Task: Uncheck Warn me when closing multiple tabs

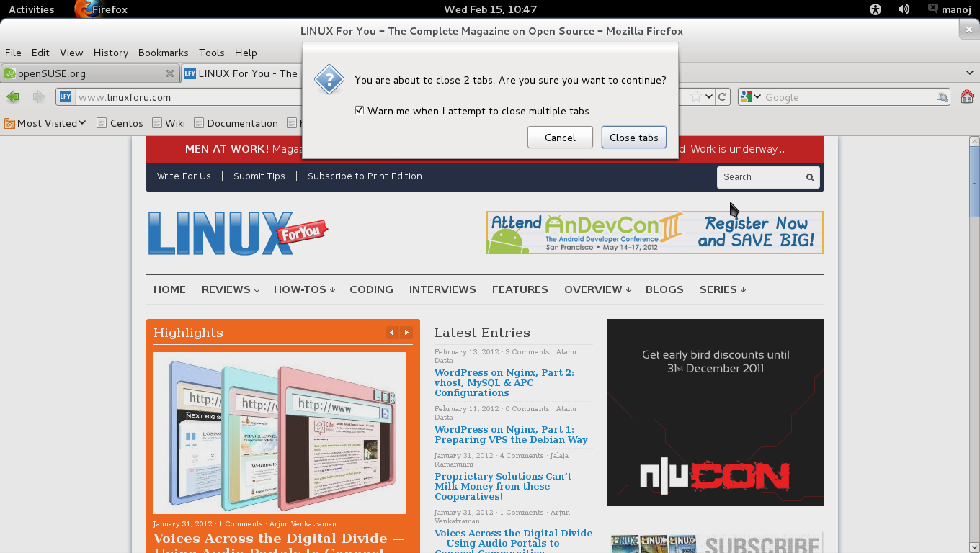Action: tap(360, 111)
